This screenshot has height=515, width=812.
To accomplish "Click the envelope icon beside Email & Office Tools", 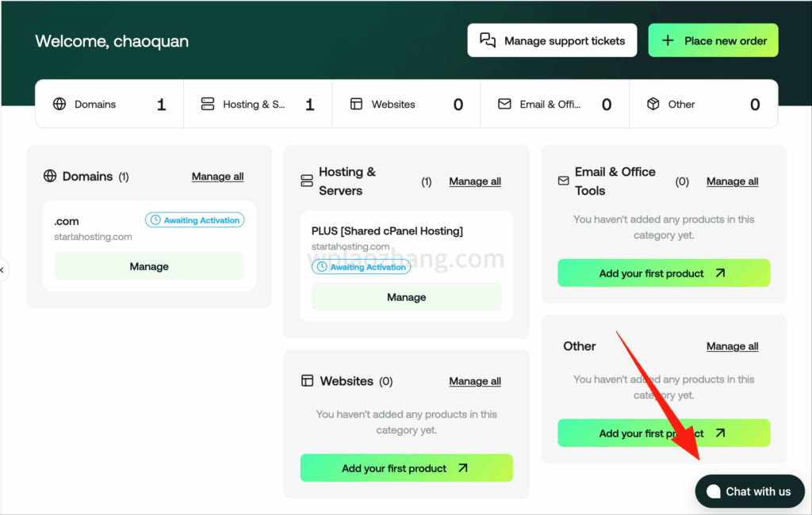I will click(564, 181).
